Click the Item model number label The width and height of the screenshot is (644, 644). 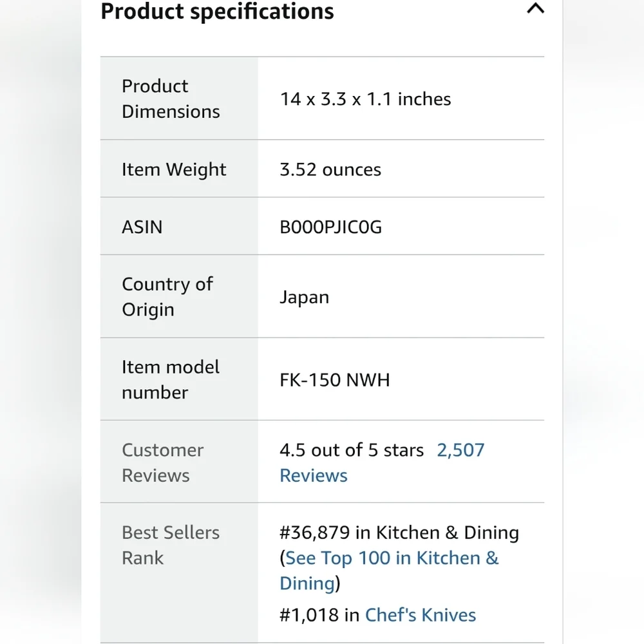click(x=171, y=380)
